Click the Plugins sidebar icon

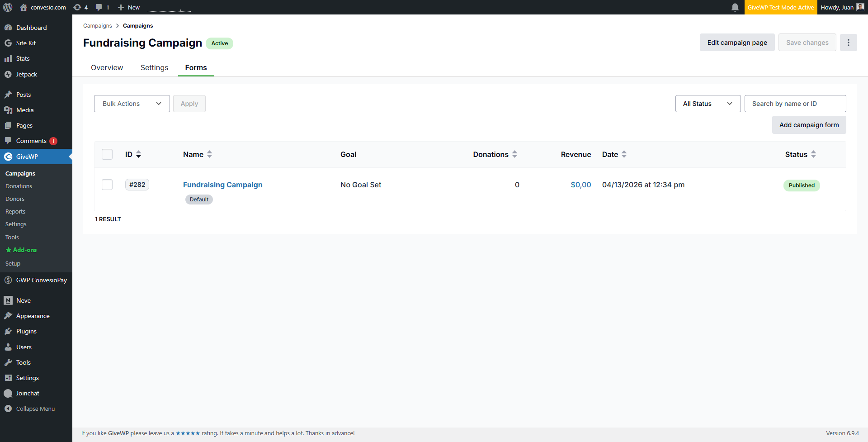tap(8, 331)
